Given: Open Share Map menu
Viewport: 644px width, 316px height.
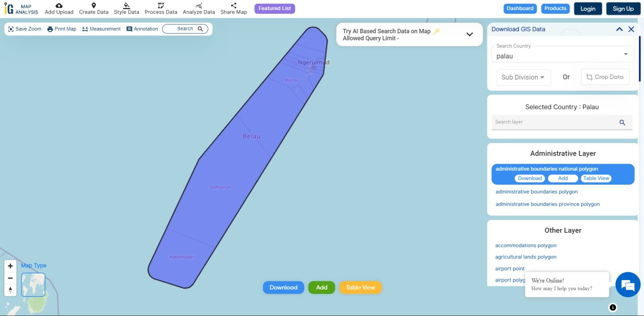Looking at the screenshot, I should tap(234, 9).
